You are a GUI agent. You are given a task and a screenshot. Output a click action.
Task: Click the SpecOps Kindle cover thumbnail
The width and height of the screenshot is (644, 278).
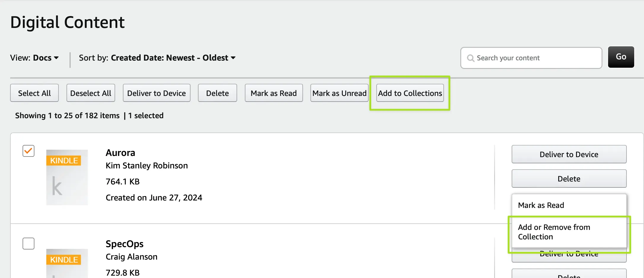click(x=67, y=263)
